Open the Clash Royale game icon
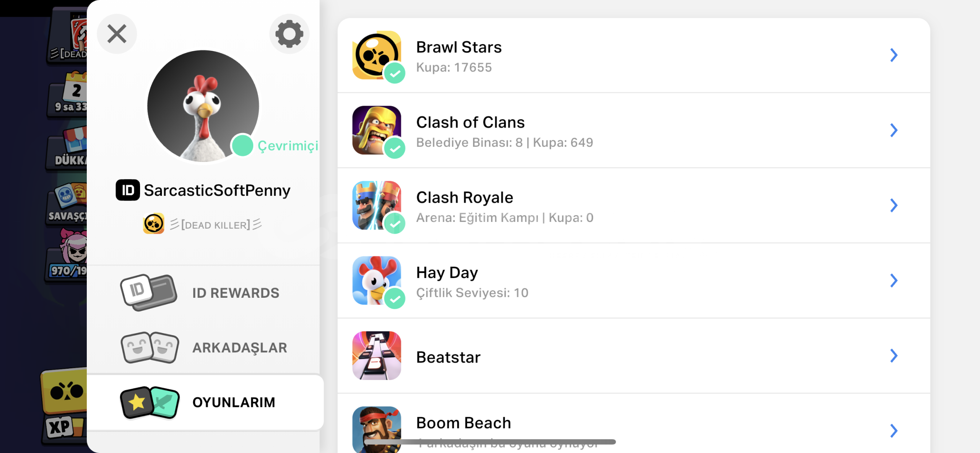980x453 pixels. [x=377, y=205]
